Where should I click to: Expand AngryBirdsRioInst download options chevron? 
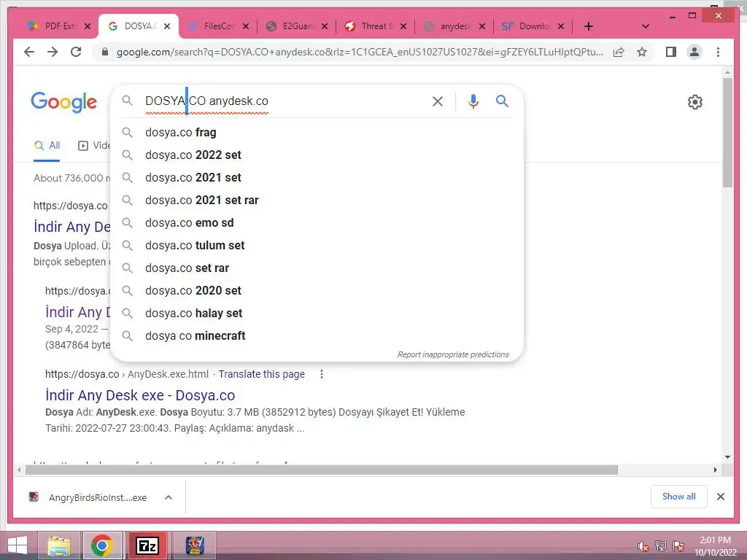(169, 497)
